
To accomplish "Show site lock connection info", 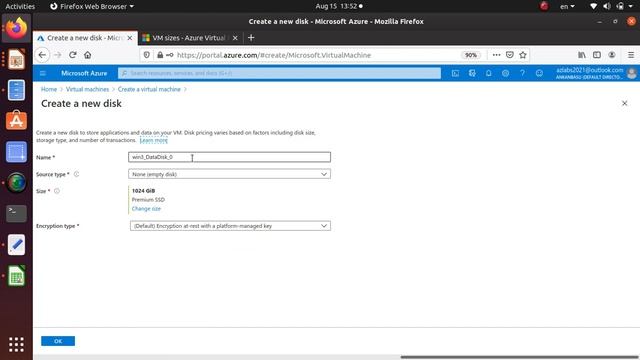I will point(160,55).
